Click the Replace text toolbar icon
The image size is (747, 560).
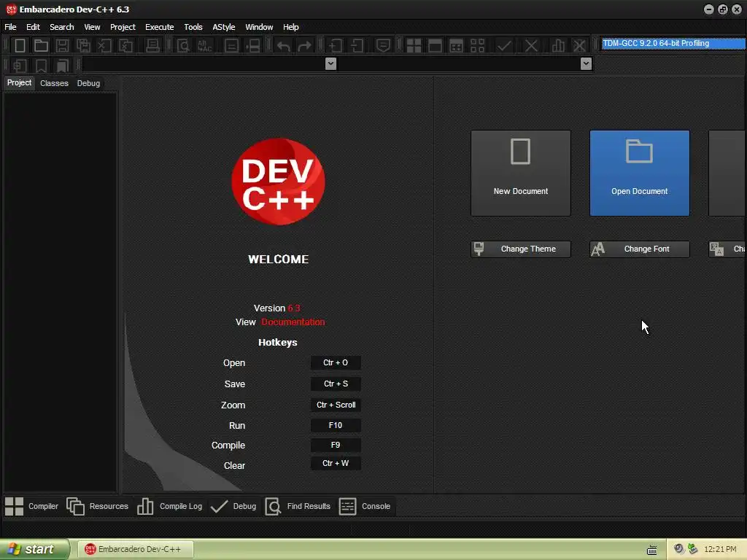(204, 46)
